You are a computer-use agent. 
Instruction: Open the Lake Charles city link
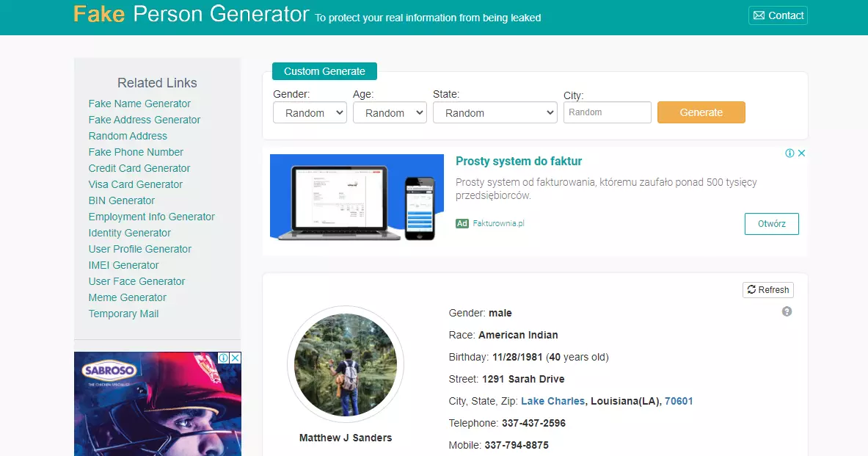pyautogui.click(x=552, y=401)
